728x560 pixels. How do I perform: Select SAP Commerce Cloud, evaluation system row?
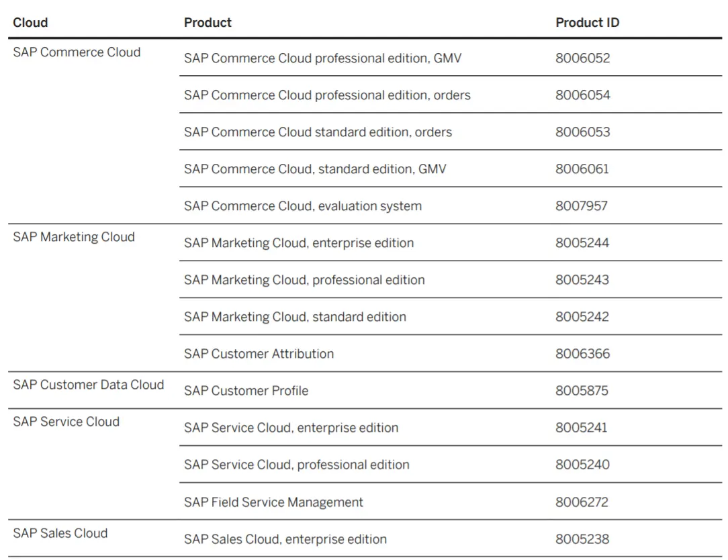303,206
